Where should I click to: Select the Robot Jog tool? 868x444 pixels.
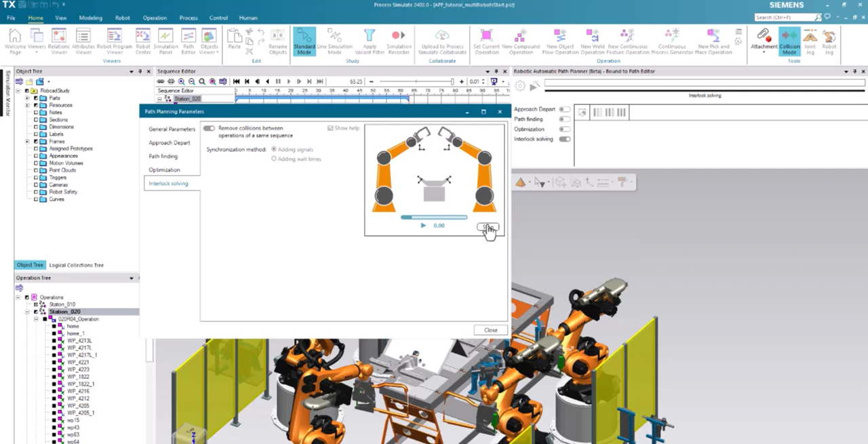(x=830, y=42)
